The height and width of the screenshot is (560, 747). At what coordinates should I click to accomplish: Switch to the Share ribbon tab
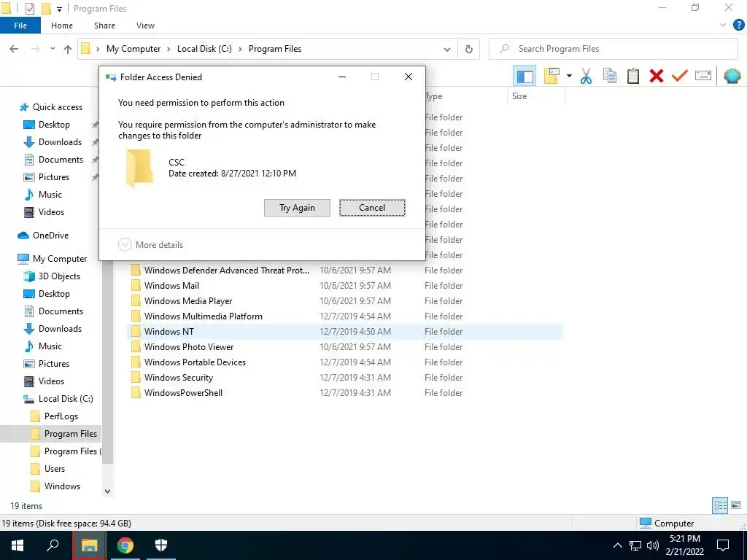[104, 26]
